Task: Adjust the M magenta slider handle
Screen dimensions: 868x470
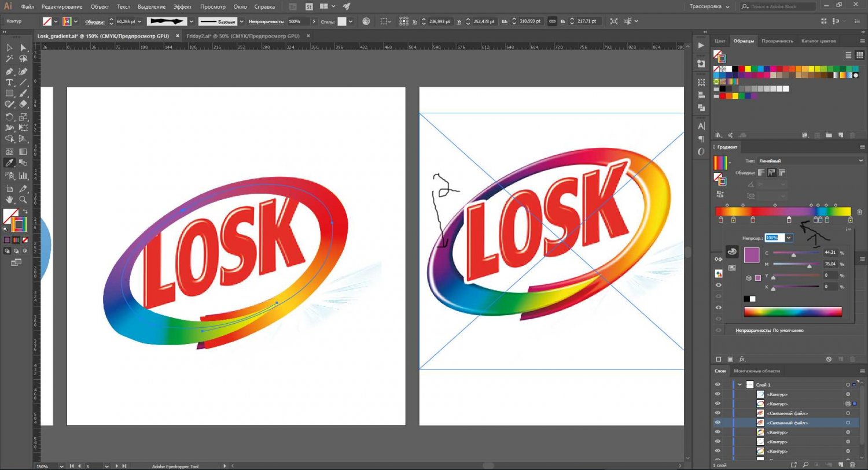Action: [810, 267]
